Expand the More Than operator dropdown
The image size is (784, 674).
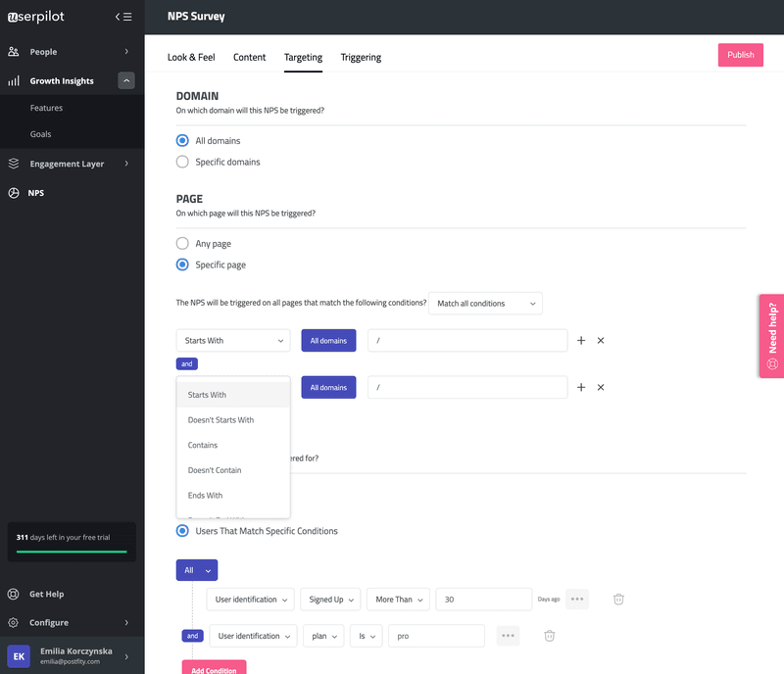(x=398, y=599)
